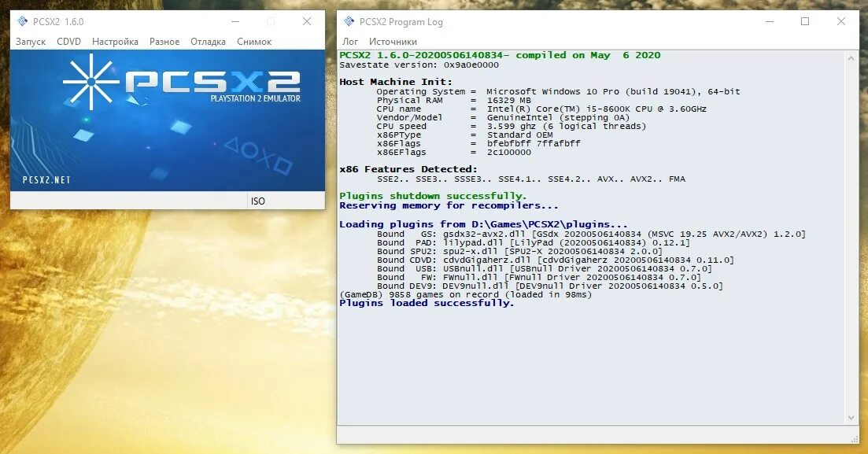Click the 'Bound USB: USBnull.dll' line

(x=544, y=268)
